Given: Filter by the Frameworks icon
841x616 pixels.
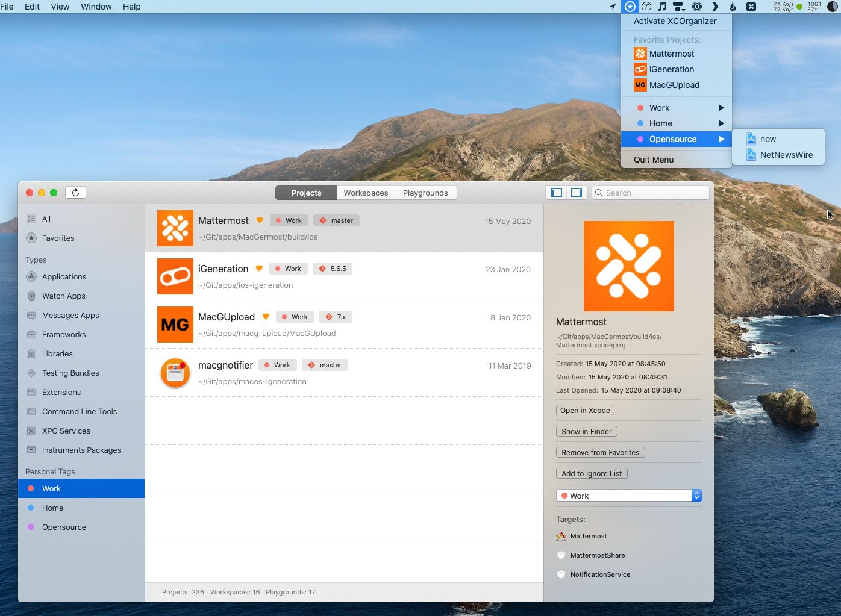Looking at the screenshot, I should (31, 334).
